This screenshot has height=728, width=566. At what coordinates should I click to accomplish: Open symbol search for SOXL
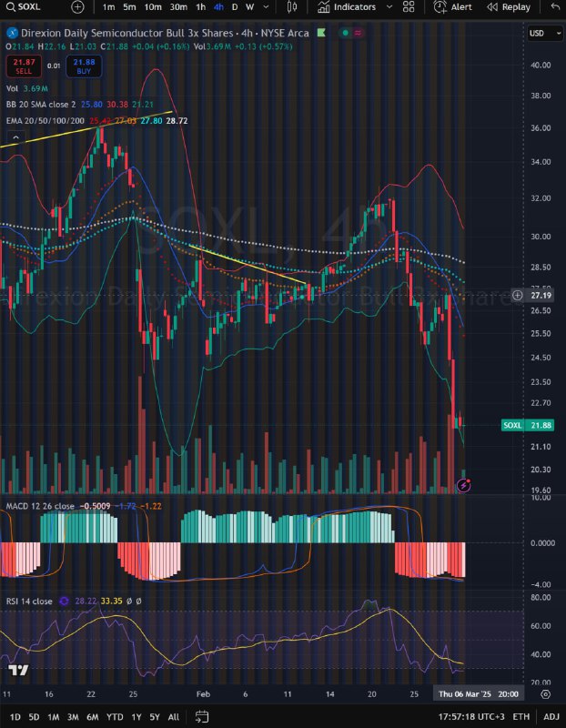click(24, 7)
